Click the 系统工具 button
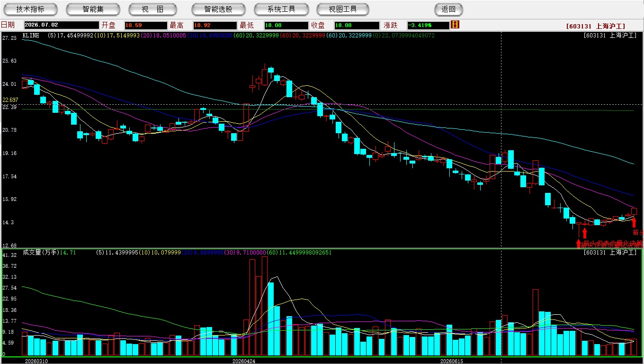This screenshot has height=364, width=644. point(281,9)
